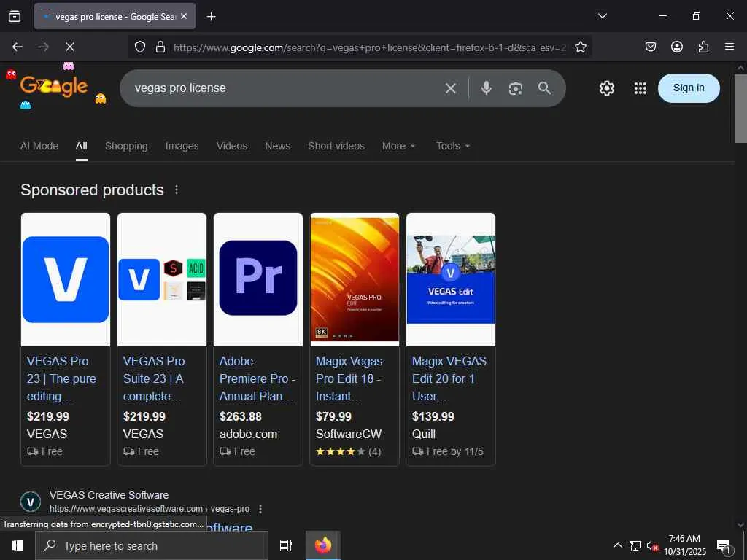The height and width of the screenshot is (560, 747).
Task: Save the page to Pocket
Action: tap(651, 47)
